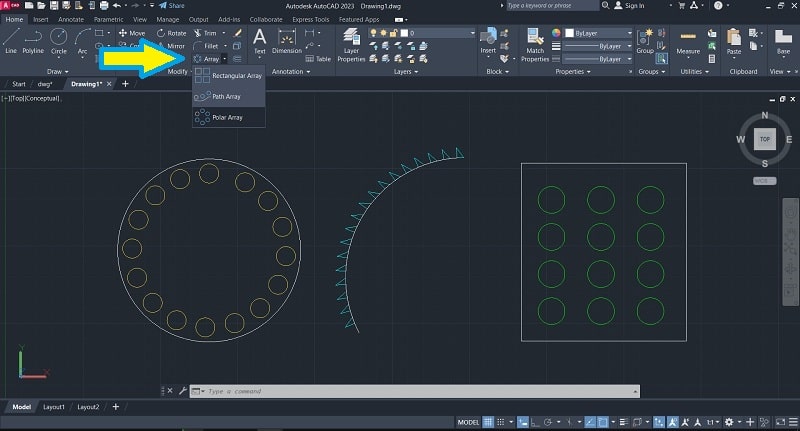Click the Paste button
Screen dimensions: 800x431
pos(734,42)
